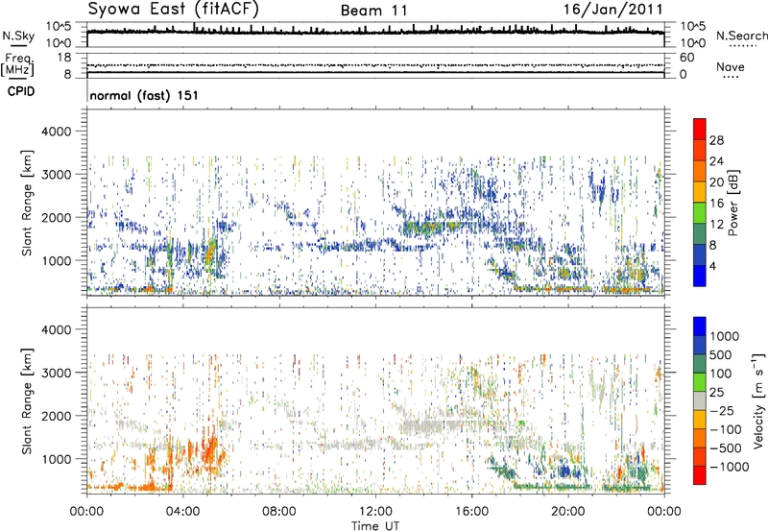
Task: Click the dotted Nave trace in frequency strip
Action: click(375, 65)
